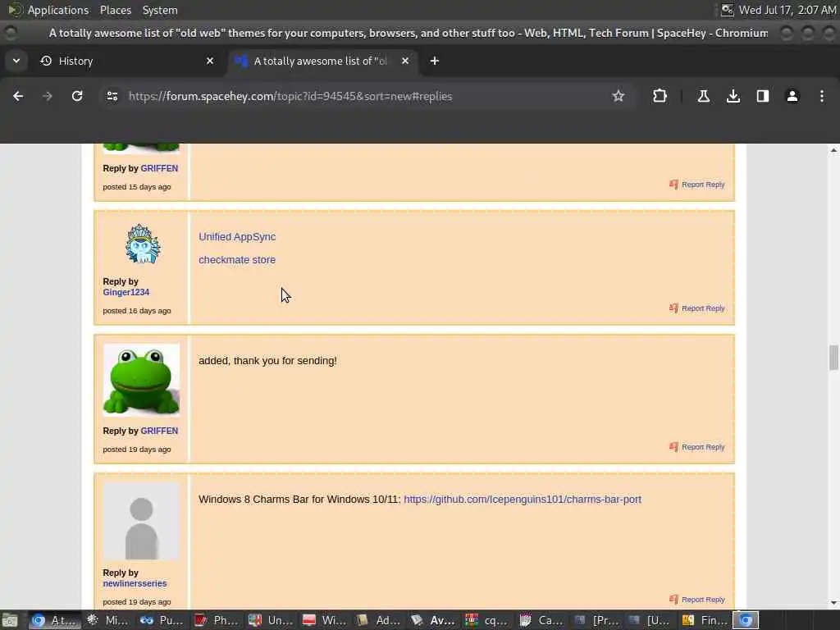This screenshot has height=630, width=840.
Task: Reload the SpaceHey forum page
Action: 77,97
